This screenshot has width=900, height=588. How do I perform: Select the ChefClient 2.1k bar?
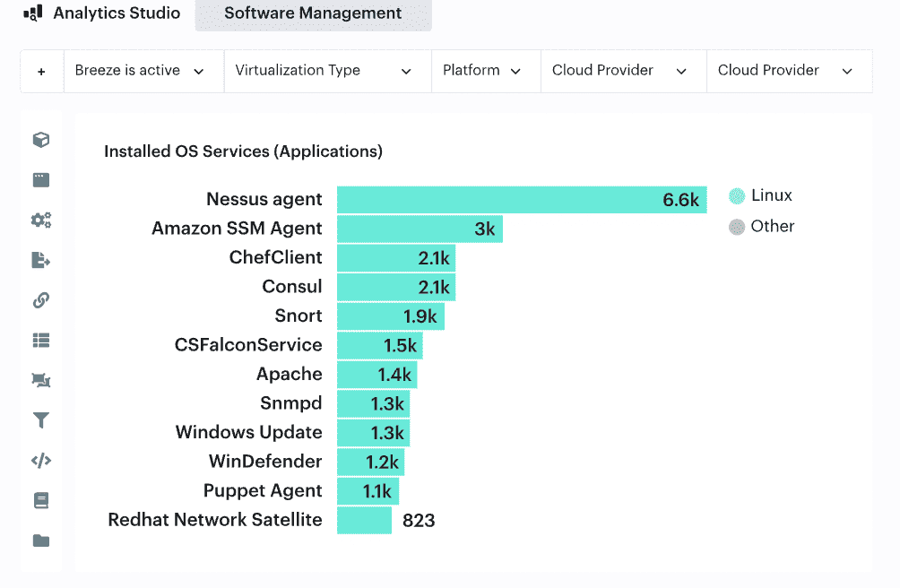[396, 258]
